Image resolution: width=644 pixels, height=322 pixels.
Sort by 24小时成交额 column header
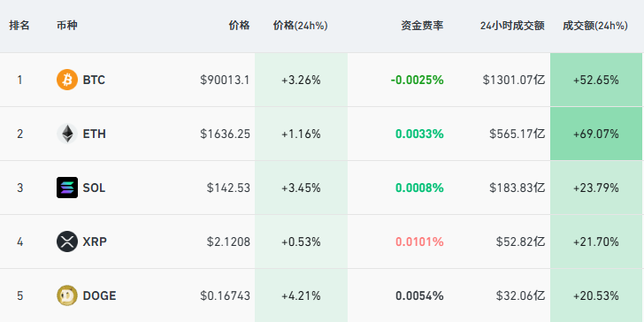(512, 26)
